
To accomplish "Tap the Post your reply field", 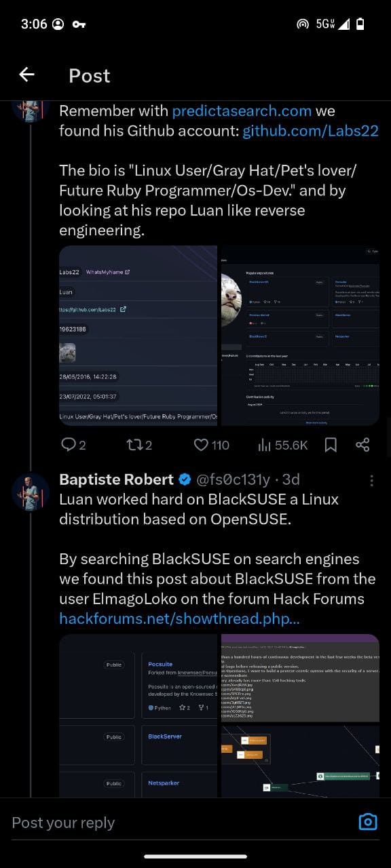I will coord(176,823).
